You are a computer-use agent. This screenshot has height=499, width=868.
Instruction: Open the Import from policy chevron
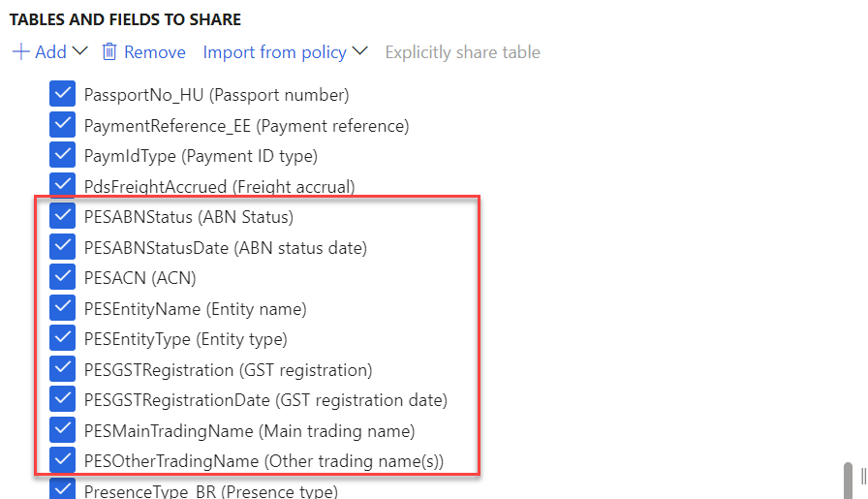point(360,51)
